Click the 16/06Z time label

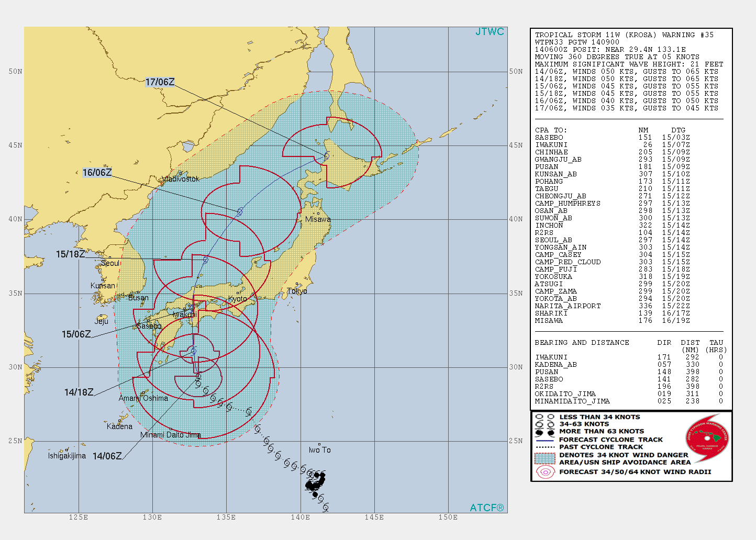pos(97,173)
